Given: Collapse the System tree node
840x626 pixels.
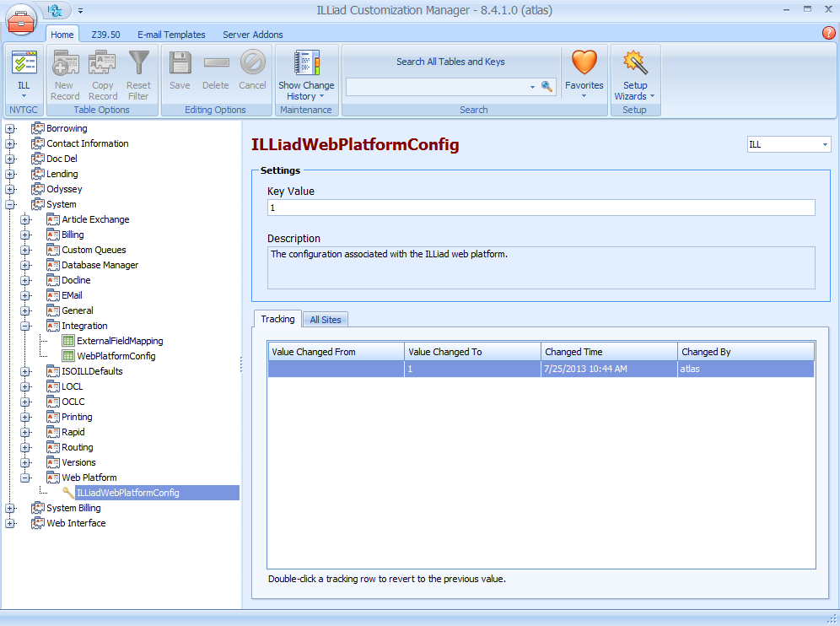Looking at the screenshot, I should click(10, 204).
